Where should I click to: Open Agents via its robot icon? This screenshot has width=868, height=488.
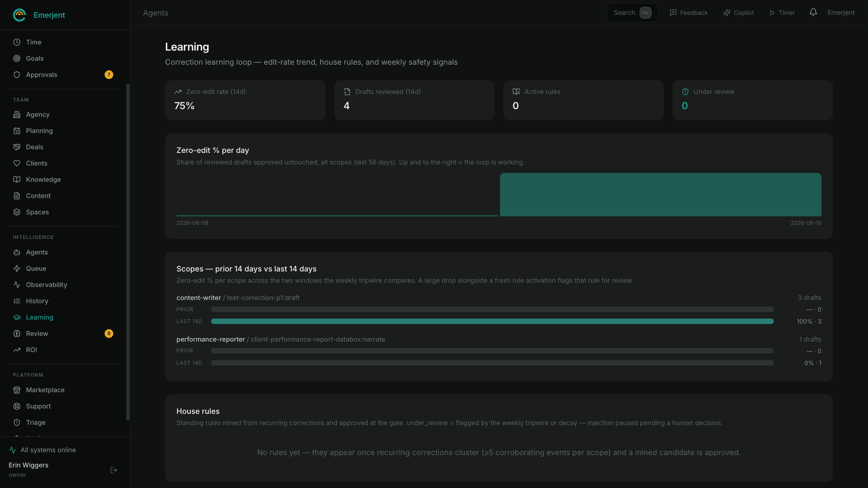(17, 252)
